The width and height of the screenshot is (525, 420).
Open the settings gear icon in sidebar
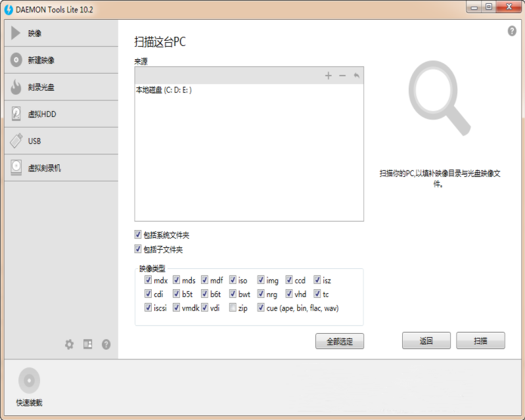tap(69, 344)
